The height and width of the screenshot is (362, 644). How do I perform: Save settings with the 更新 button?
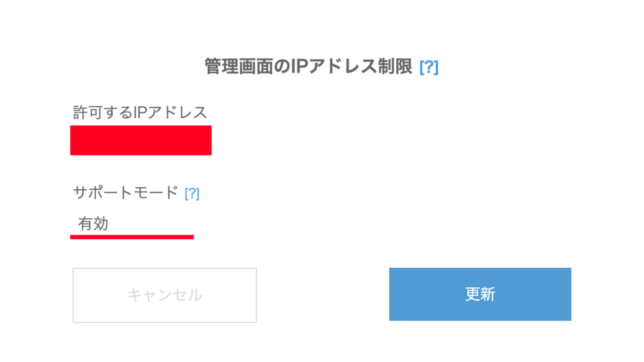[480, 294]
